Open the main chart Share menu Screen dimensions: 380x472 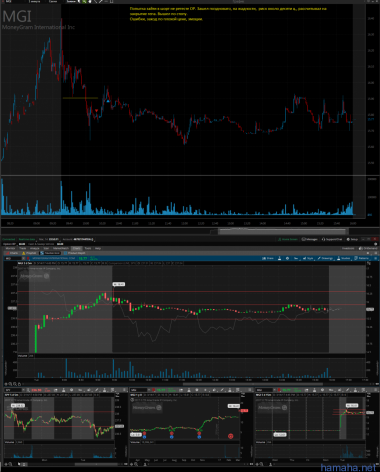[268, 258]
